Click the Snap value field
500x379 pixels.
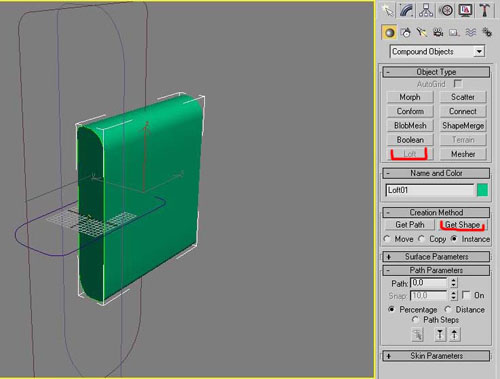pos(429,295)
